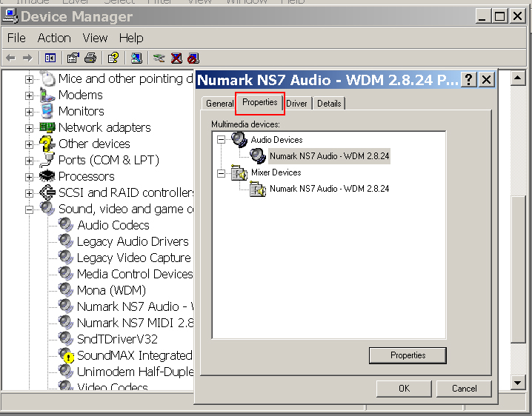Expand the Other devices node
Viewport: 532px width, 416px height.
coord(29,144)
